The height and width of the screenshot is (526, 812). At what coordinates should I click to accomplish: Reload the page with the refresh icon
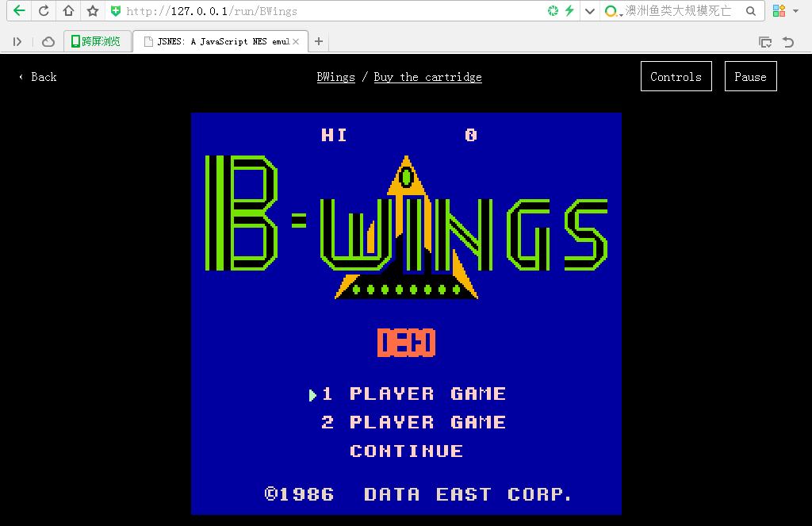point(44,11)
